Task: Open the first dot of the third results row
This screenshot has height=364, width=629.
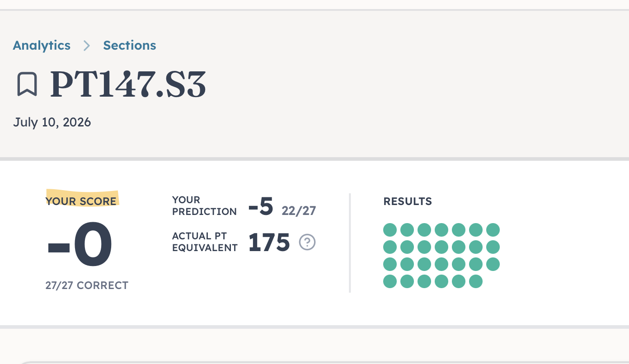Action: coord(390,264)
